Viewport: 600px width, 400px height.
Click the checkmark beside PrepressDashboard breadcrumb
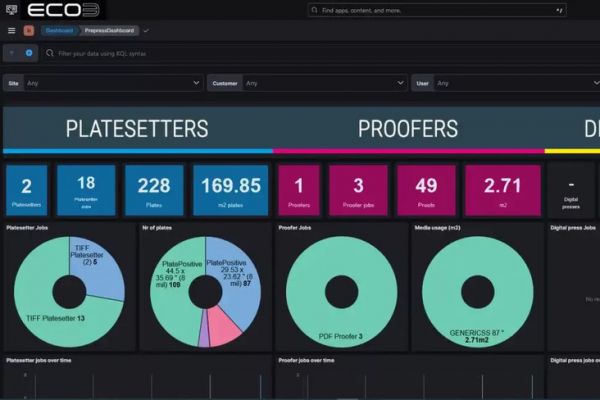coord(147,30)
